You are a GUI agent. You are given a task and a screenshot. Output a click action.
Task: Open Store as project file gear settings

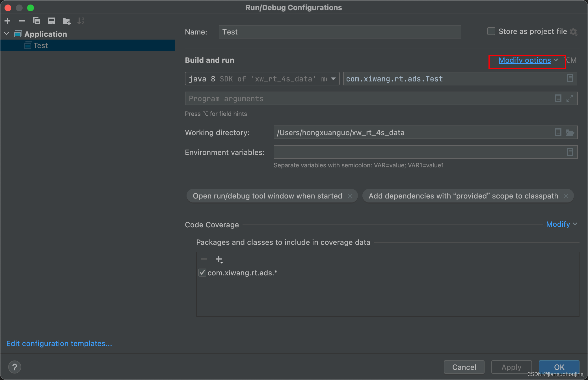click(574, 32)
